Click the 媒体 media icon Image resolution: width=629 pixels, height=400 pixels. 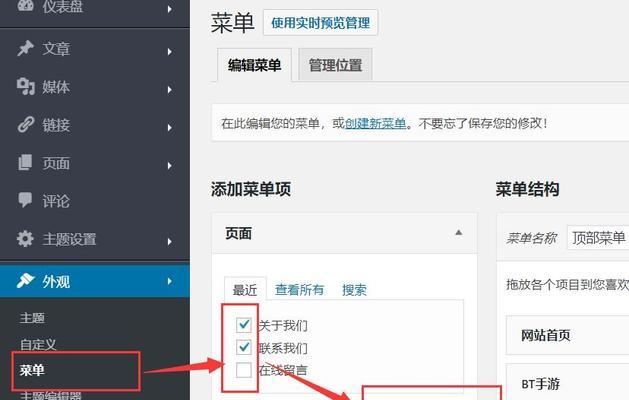(25, 87)
